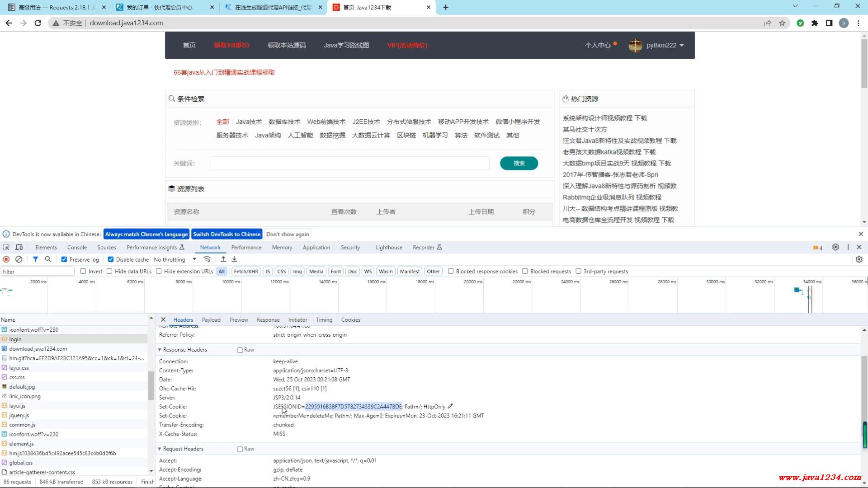Switch to the Console panel
The image size is (868, 488).
tap(77, 247)
